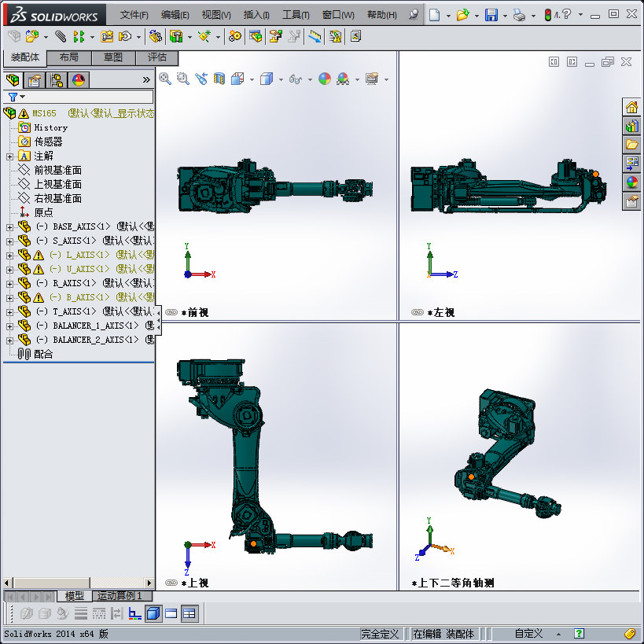Open the DisplayManager color ball tab

point(79,79)
